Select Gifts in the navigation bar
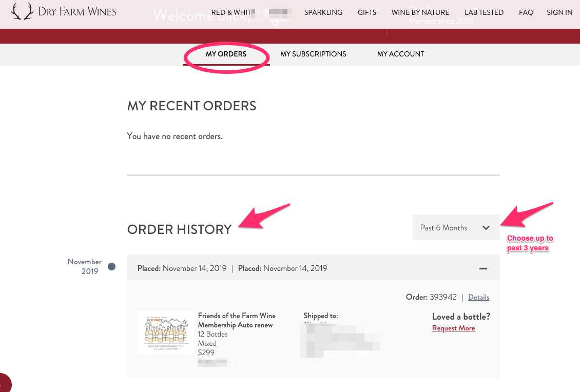The width and height of the screenshot is (580, 392). [367, 12]
